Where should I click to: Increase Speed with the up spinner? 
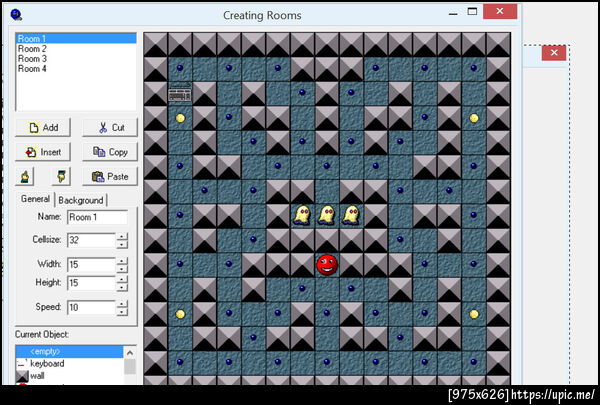pos(122,304)
